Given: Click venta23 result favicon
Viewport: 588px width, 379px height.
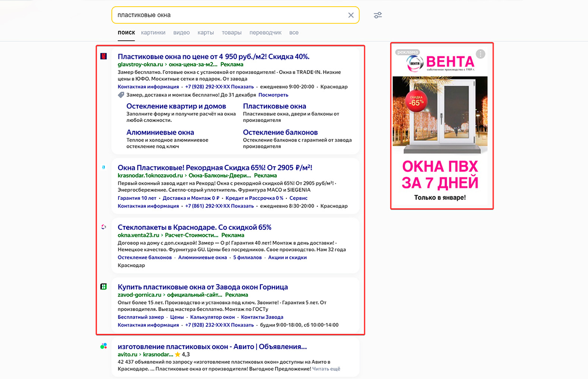Looking at the screenshot, I should pos(103,227).
